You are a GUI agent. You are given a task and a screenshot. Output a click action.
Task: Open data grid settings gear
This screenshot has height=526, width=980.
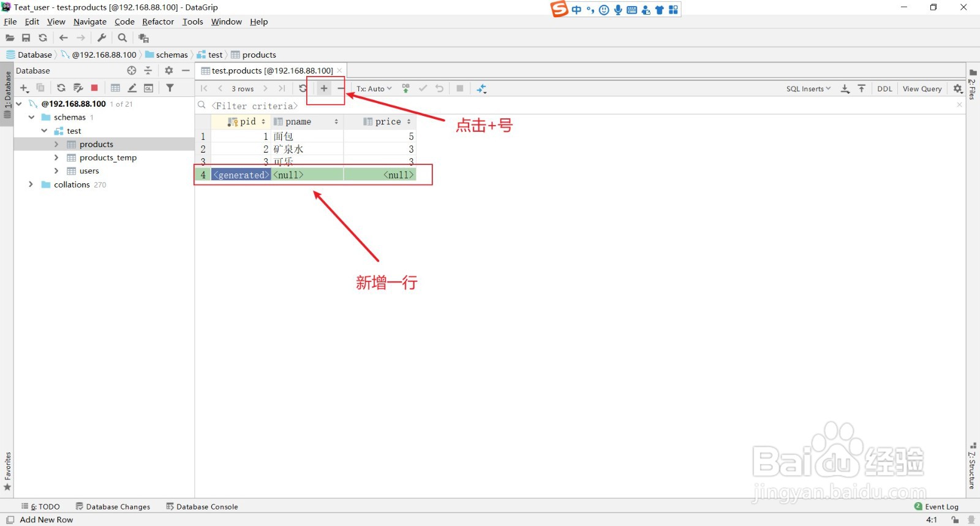(x=958, y=89)
